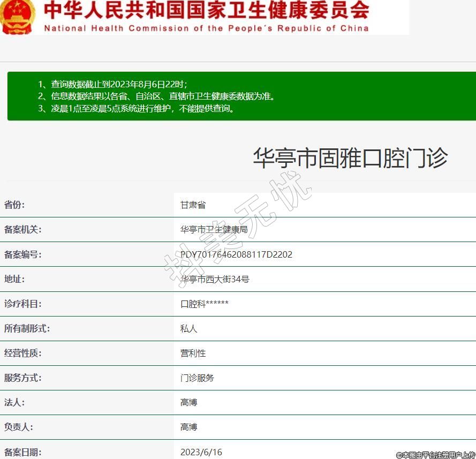
Task: Click the ownership value 私人
Action: click(x=189, y=328)
